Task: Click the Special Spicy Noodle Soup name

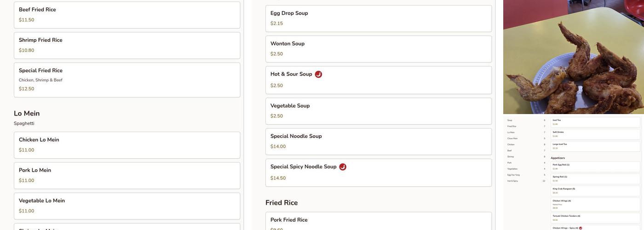Action: [x=303, y=167]
